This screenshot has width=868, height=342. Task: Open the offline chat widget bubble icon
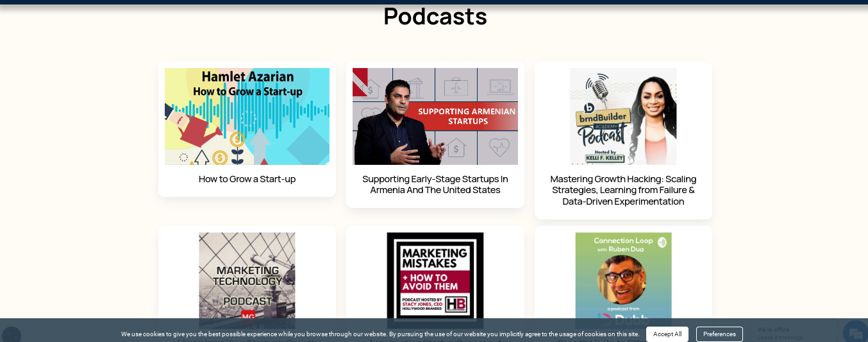[x=855, y=332]
